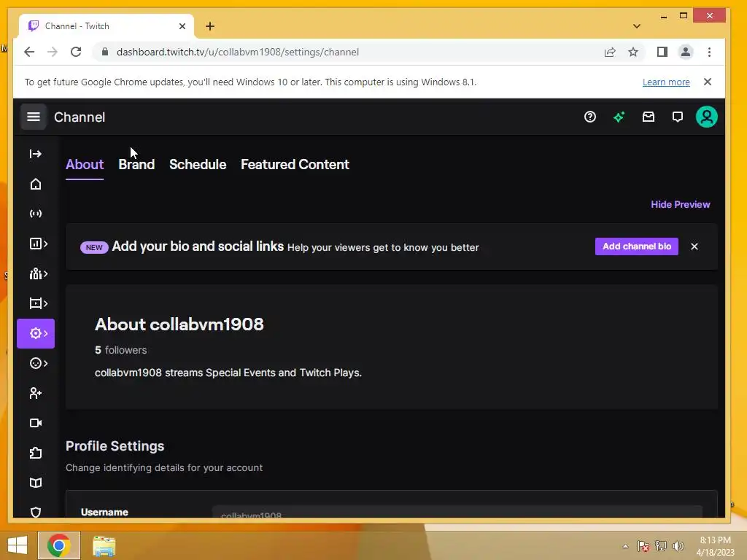Open the volume speaker tray icon

[678, 546]
